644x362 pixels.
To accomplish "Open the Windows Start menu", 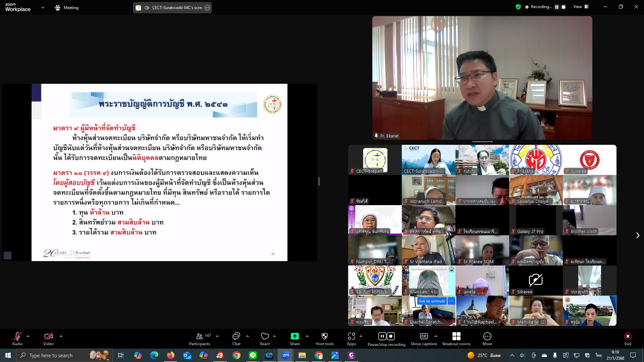I will pyautogui.click(x=8, y=355).
